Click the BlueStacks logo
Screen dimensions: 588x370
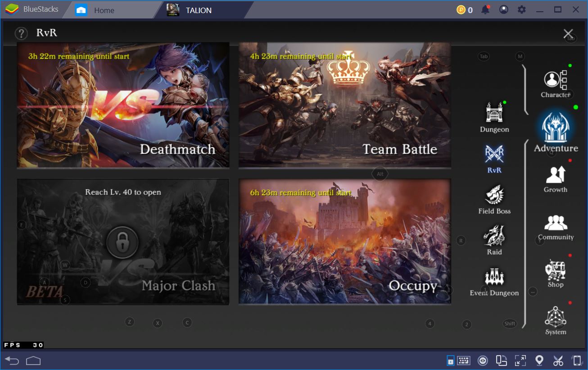[x=12, y=9]
